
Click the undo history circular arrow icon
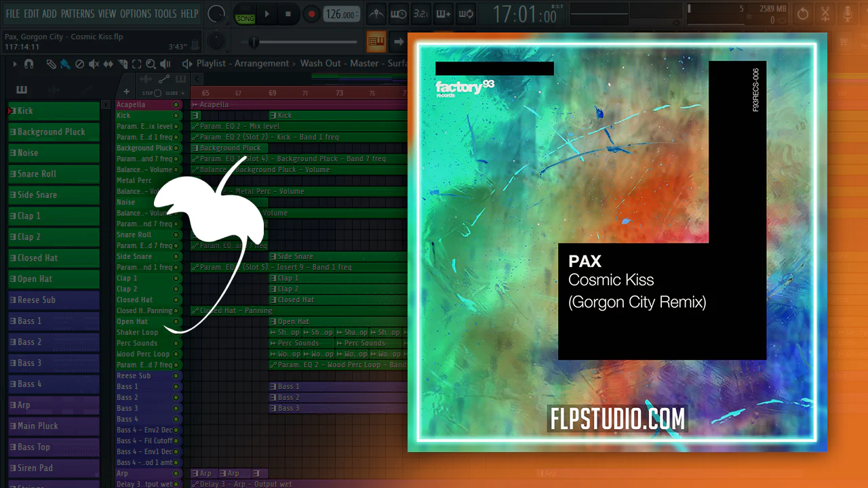pos(803,14)
